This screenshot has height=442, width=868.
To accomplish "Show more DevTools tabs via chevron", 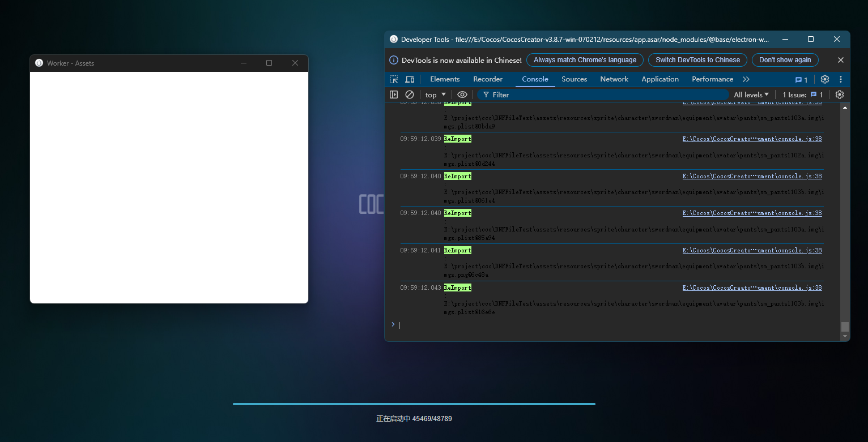I will [746, 79].
